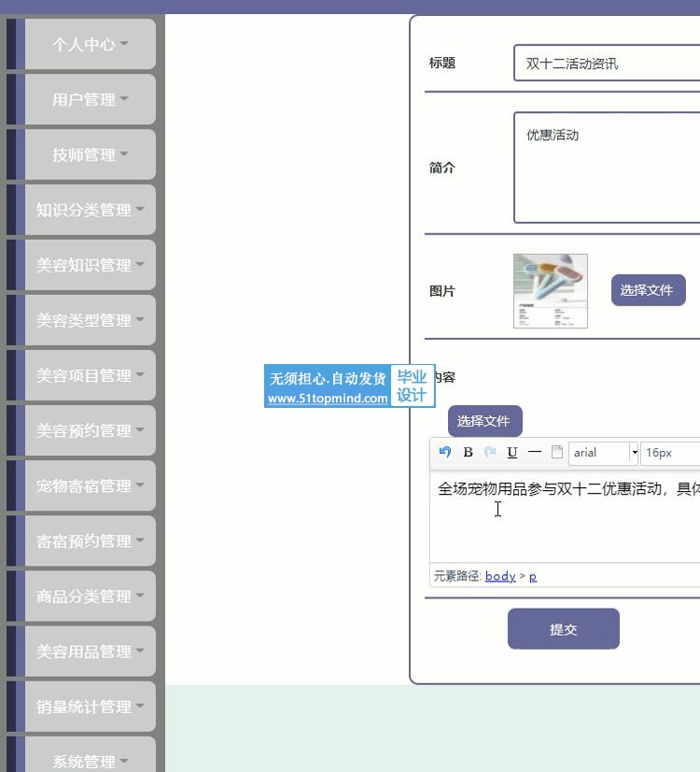Expand the 技师管理 menu
The height and width of the screenshot is (772, 700).
[91, 155]
